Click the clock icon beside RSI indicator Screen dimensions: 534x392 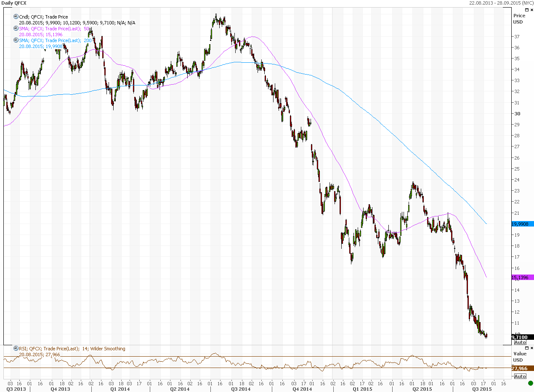(16, 349)
